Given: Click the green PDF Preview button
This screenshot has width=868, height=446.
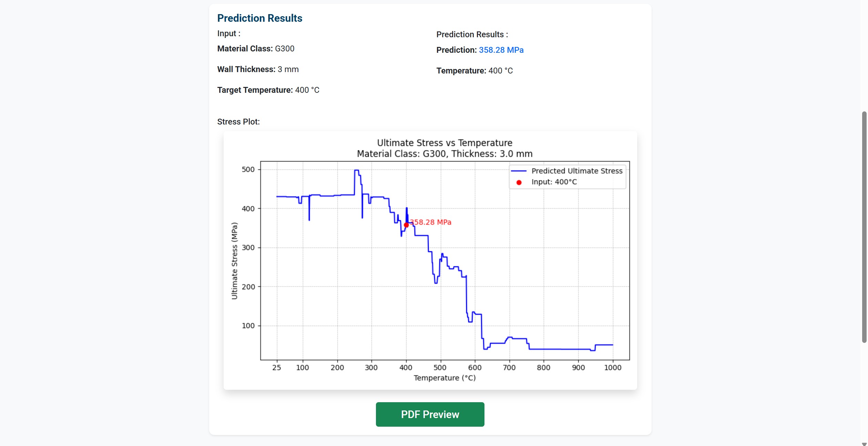Looking at the screenshot, I should click(430, 414).
